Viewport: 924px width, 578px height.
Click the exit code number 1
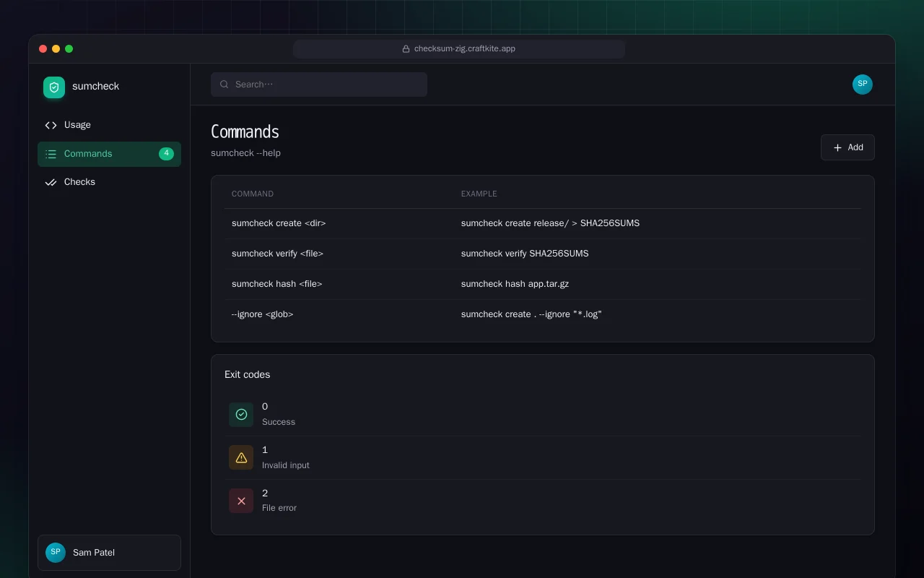(265, 450)
